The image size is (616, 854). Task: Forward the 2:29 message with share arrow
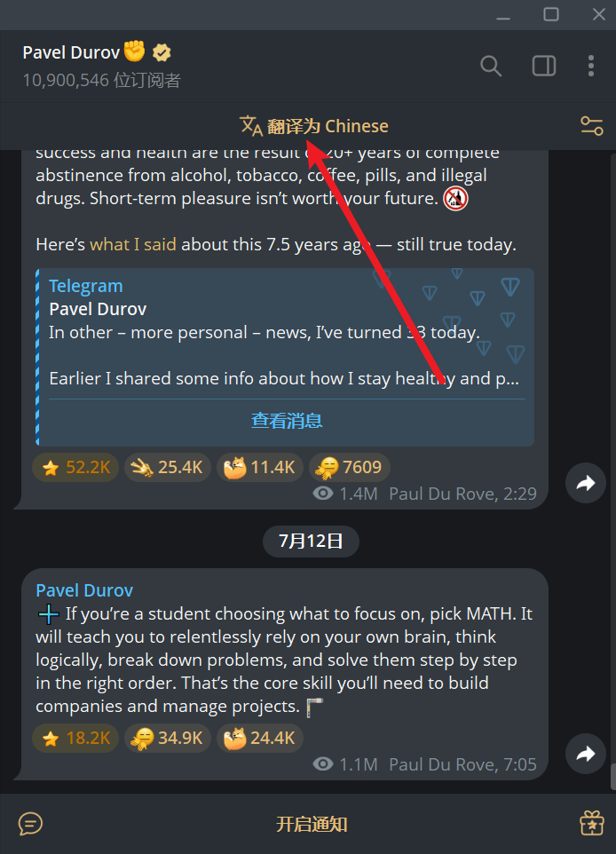[x=586, y=483]
